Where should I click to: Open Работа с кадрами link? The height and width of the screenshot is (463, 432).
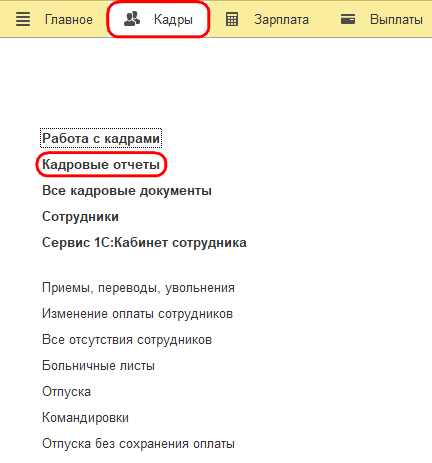[101, 138]
